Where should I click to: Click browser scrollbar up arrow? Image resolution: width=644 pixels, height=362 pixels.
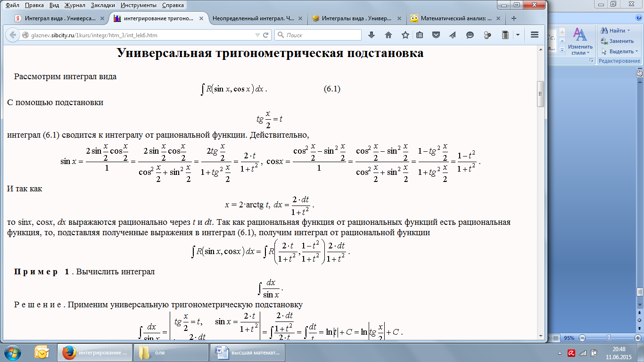(x=541, y=50)
